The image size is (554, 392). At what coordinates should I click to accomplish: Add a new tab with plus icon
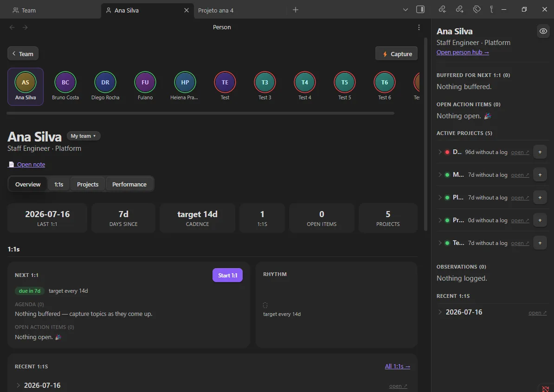coord(296,10)
